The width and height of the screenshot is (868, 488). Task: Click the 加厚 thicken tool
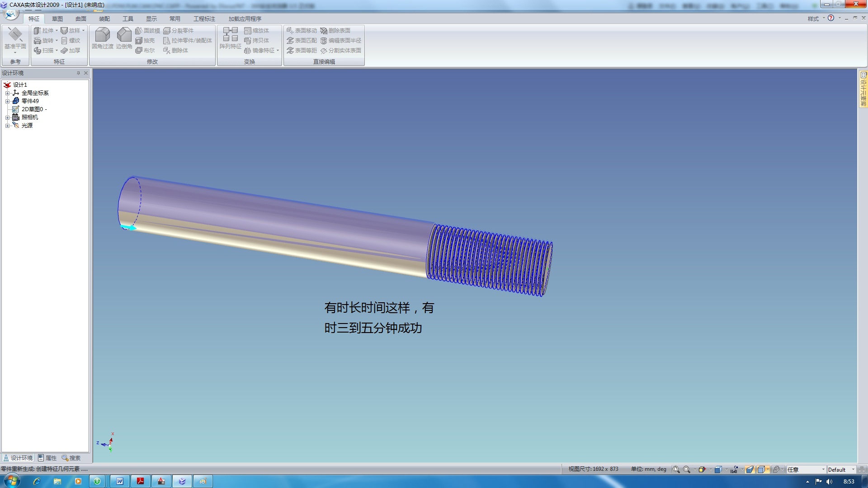71,50
